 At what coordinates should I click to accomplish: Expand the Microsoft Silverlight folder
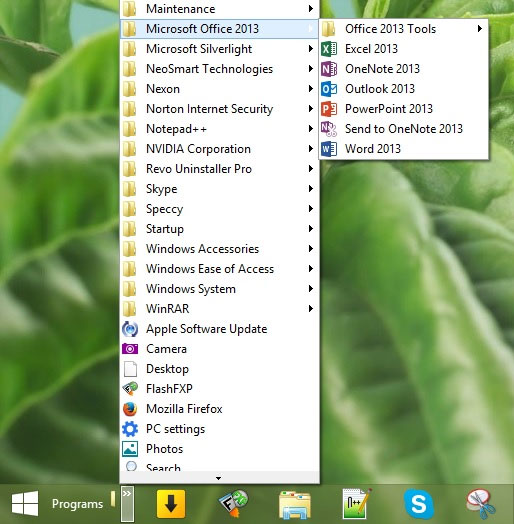point(219,49)
